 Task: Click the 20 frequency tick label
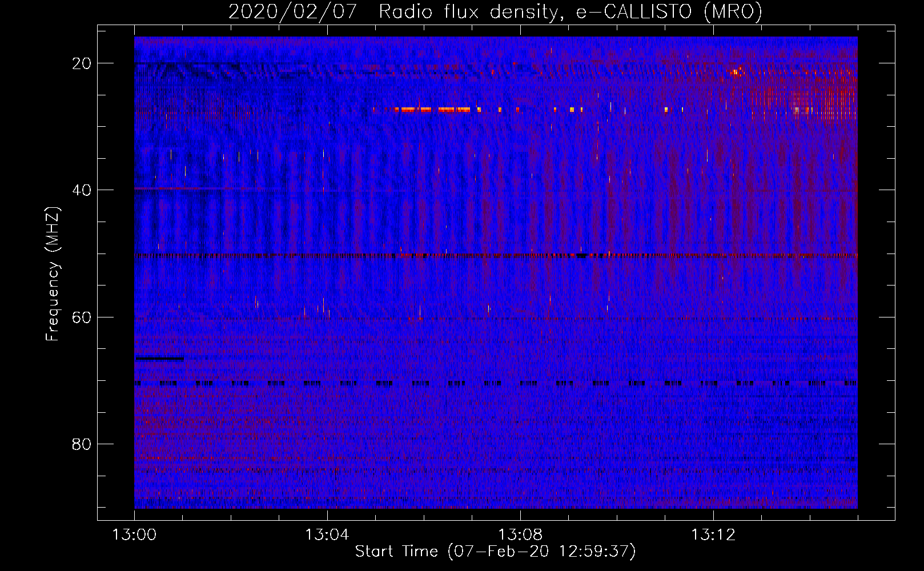(82, 63)
